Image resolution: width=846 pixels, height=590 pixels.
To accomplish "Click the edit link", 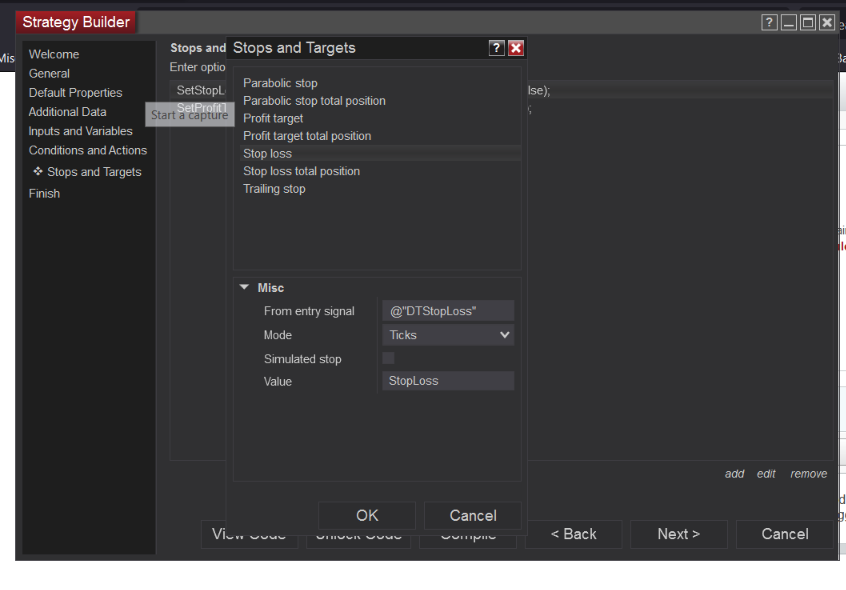I will click(766, 474).
